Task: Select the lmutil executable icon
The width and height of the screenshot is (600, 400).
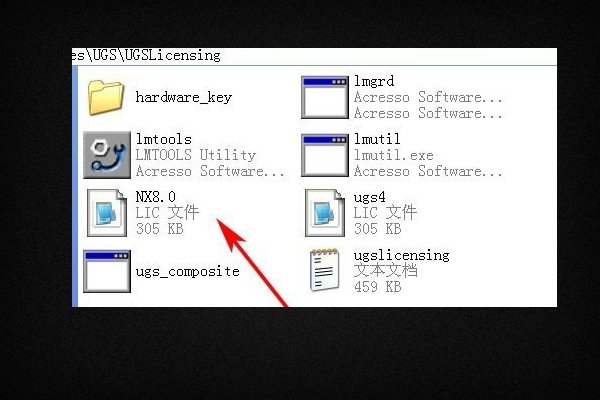Action: [x=325, y=155]
